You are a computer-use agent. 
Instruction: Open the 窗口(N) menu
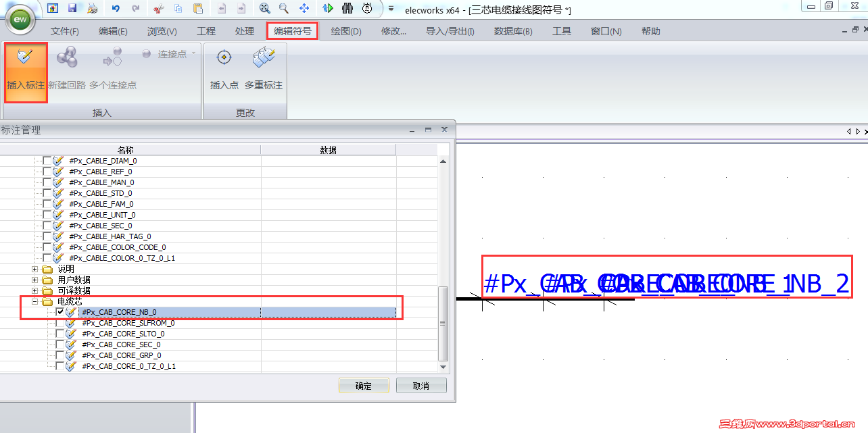coord(606,31)
